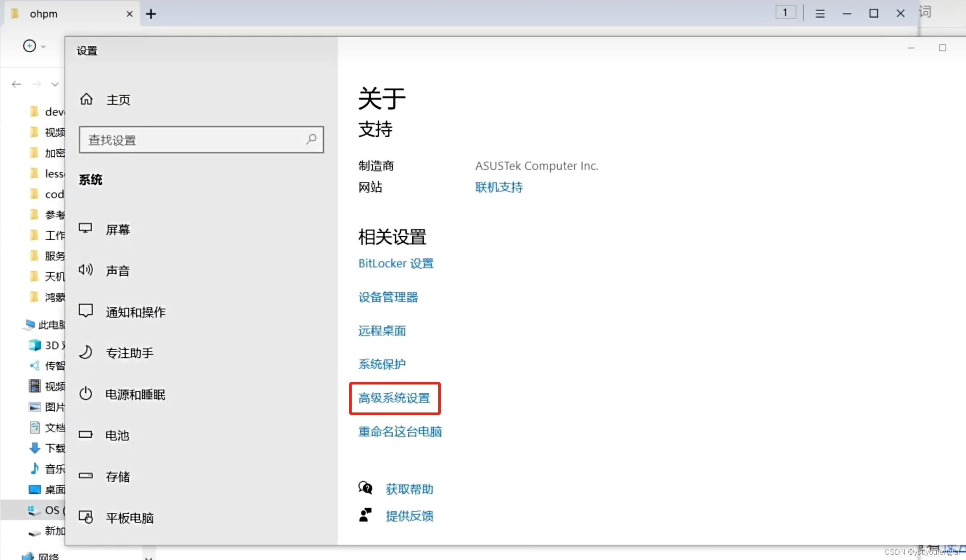The image size is (966, 560).
Task: Open the hamburger menu in Explorer title bar
Action: (x=820, y=14)
